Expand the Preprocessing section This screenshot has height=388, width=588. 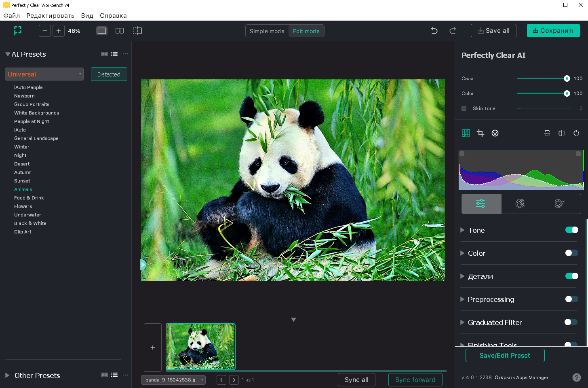[x=462, y=299]
